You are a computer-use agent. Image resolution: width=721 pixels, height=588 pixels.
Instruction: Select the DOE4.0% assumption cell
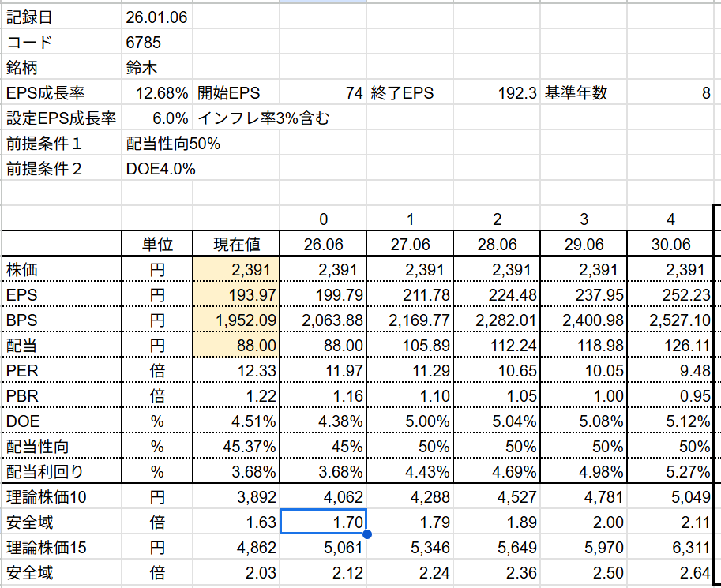pos(161,169)
